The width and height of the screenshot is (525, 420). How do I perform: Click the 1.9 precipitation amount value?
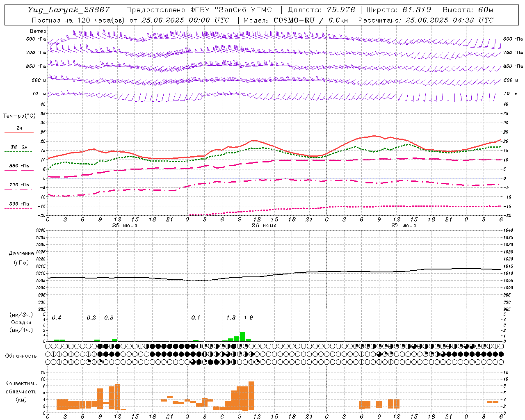click(x=248, y=318)
